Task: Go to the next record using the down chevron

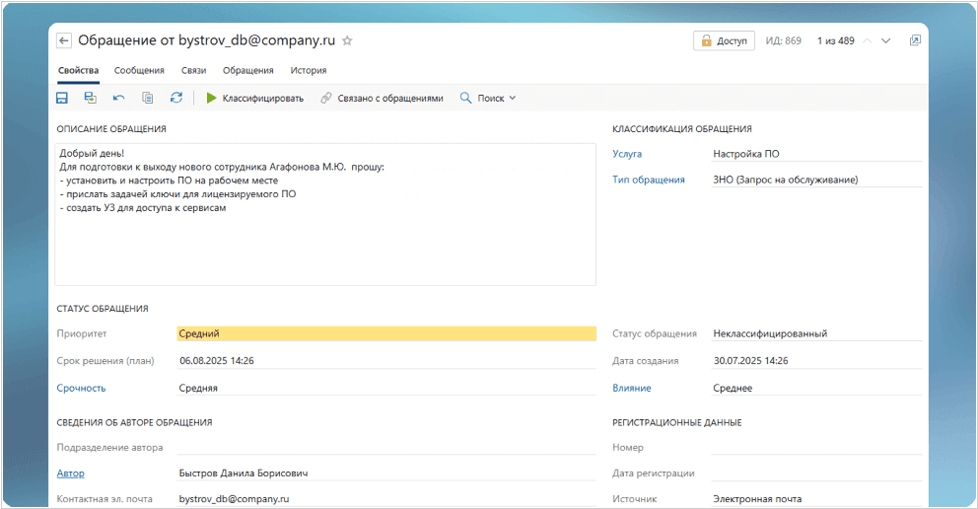Action: (x=886, y=41)
